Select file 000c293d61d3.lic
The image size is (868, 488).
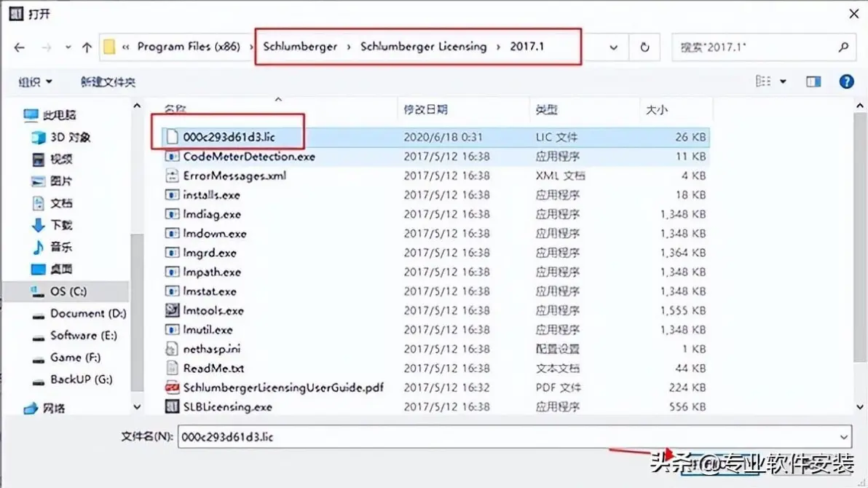click(435, 137)
